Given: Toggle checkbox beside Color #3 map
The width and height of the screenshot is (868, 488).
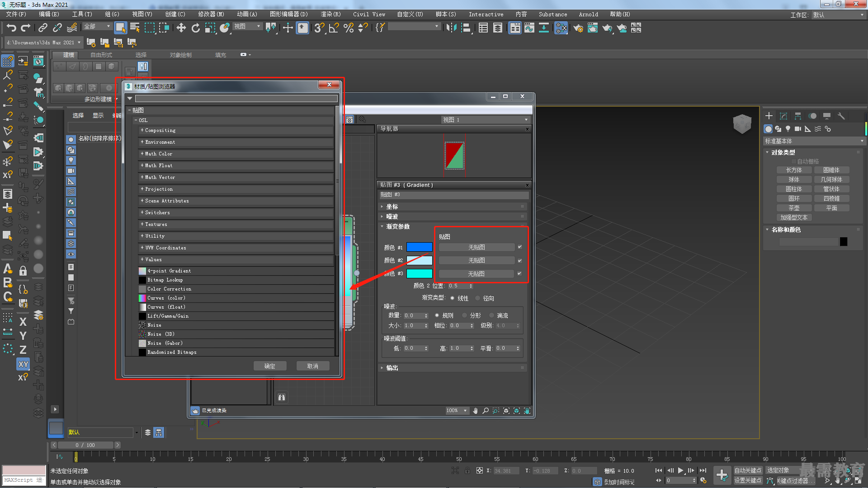Looking at the screenshot, I should click(x=519, y=273).
